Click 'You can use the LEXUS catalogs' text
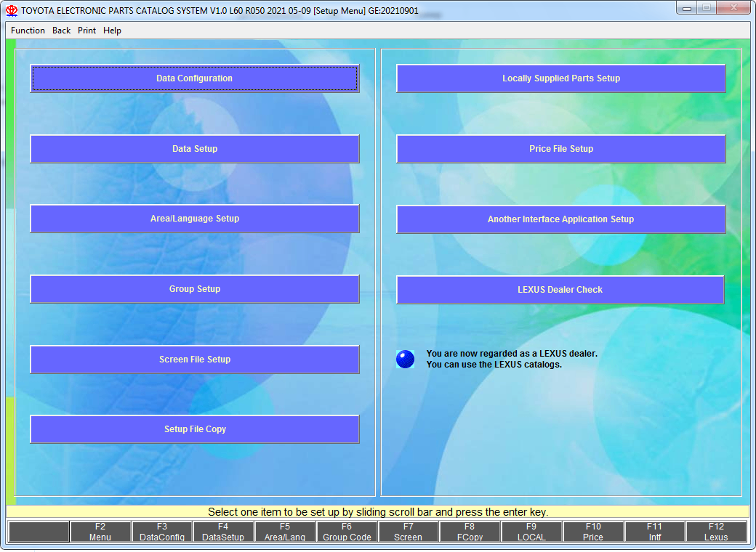This screenshot has height=552, width=756. pos(494,365)
